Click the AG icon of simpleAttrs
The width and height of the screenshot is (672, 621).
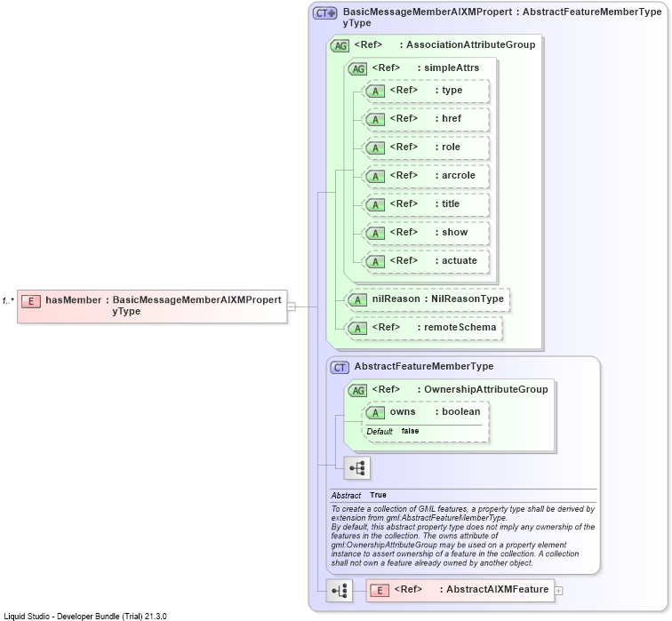click(x=358, y=68)
